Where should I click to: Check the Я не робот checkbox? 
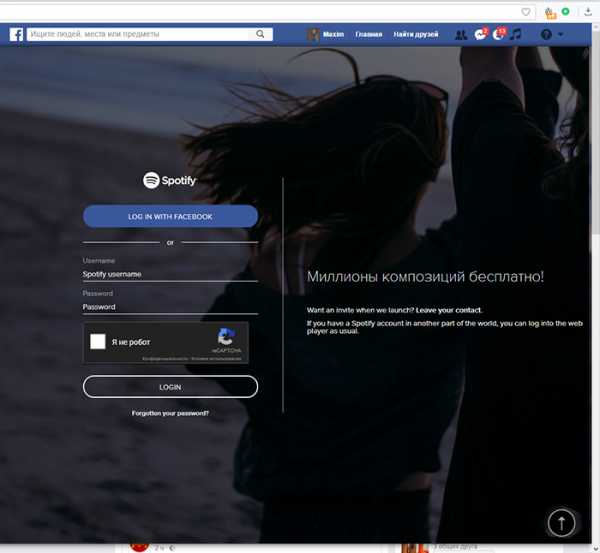click(98, 342)
